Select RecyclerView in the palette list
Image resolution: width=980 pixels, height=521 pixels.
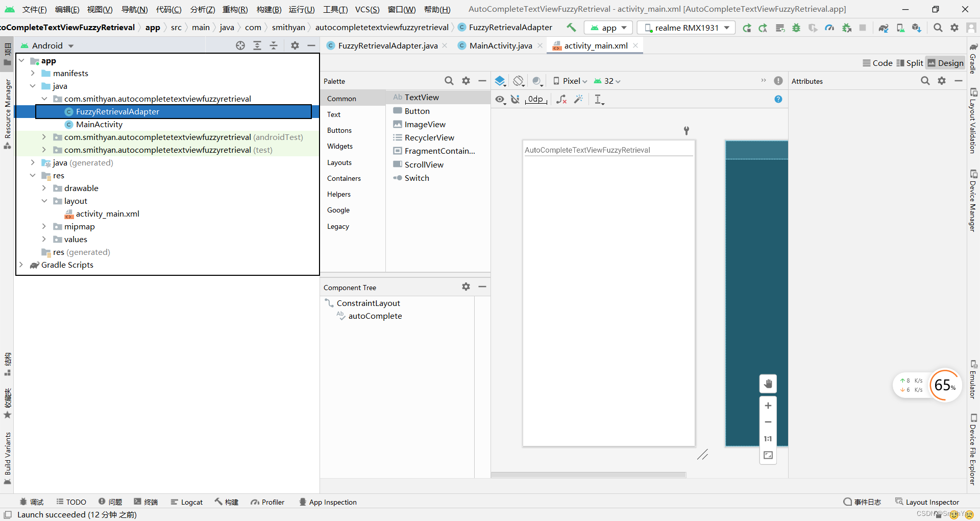click(429, 137)
